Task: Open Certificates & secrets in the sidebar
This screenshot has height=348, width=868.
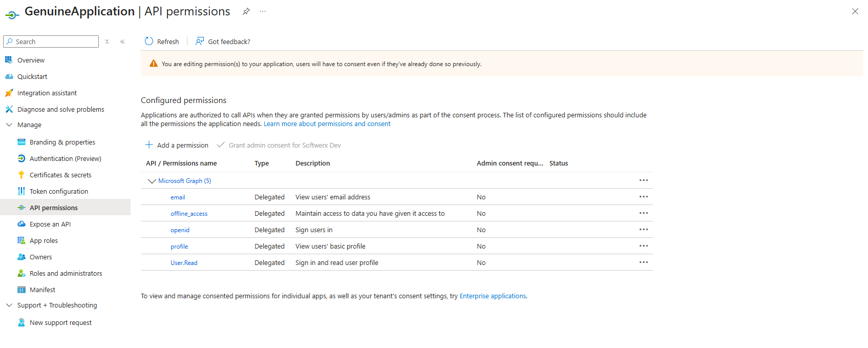Action: click(x=60, y=175)
